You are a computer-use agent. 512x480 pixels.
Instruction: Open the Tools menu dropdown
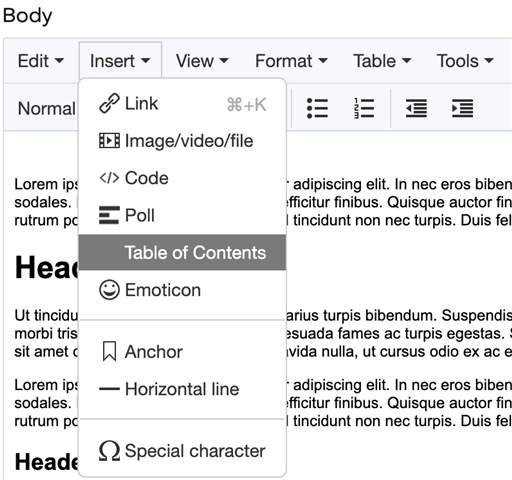pos(465,61)
